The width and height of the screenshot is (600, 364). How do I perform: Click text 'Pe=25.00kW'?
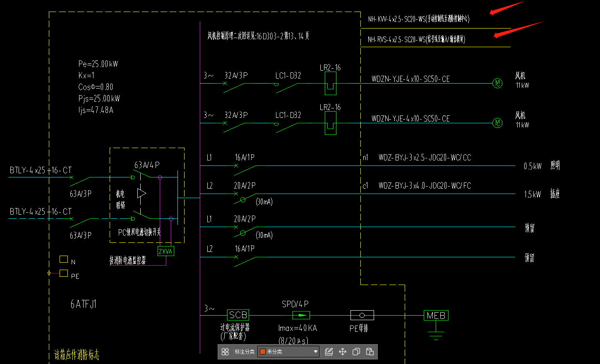click(98, 64)
